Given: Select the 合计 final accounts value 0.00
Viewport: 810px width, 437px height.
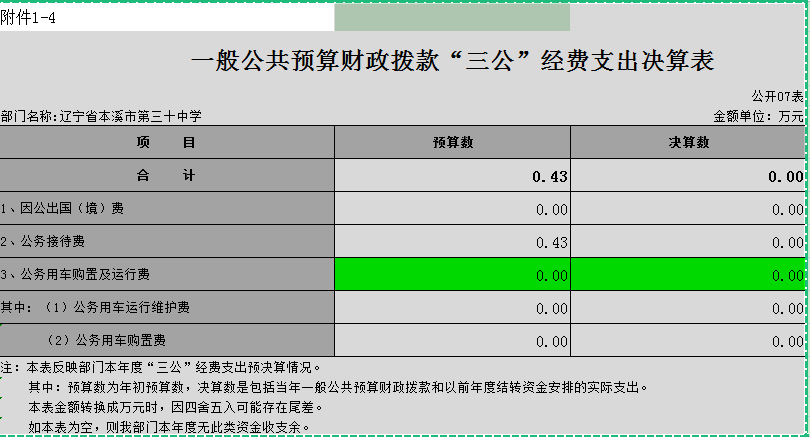Looking at the screenshot, I should 688,175.
